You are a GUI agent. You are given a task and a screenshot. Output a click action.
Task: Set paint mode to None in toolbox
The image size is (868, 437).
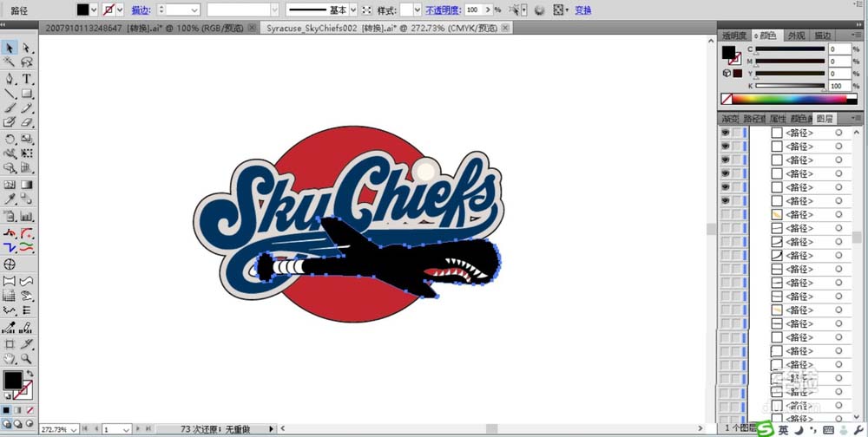click(x=30, y=410)
